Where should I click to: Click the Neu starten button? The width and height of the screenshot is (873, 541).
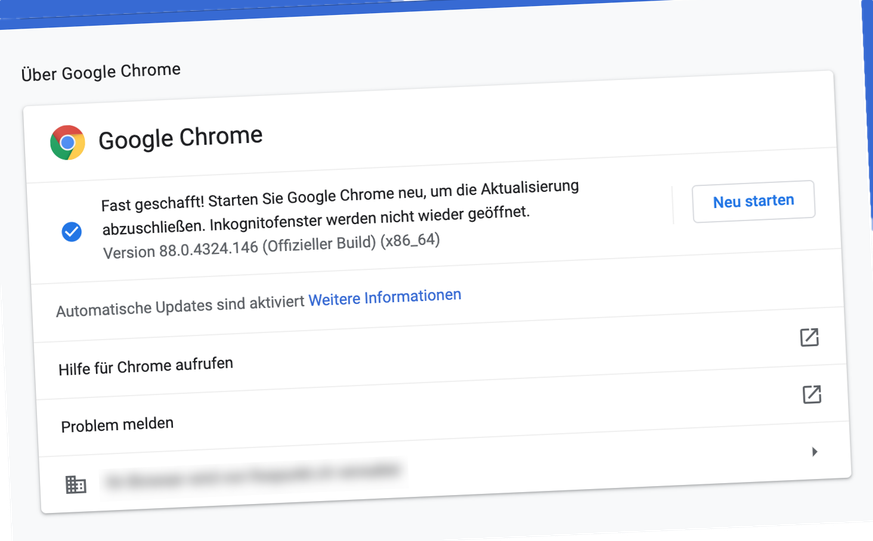[x=753, y=201]
